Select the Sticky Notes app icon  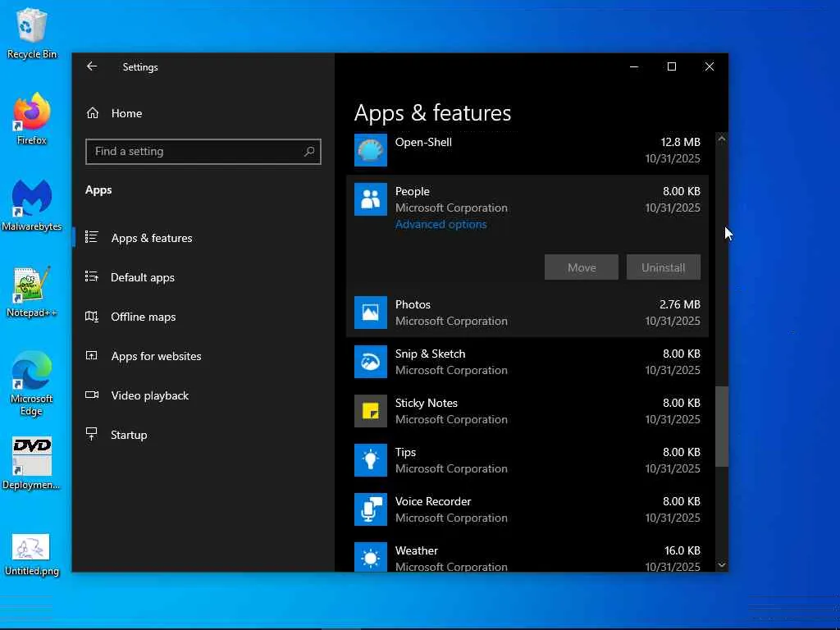coord(371,411)
